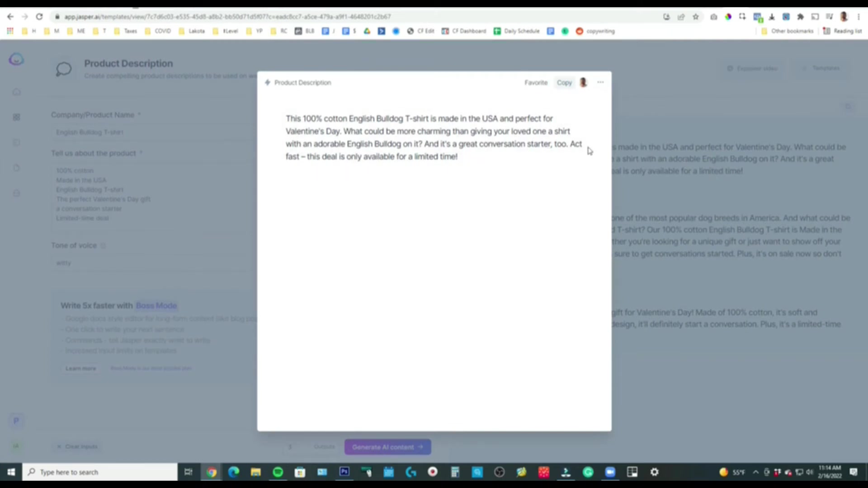Switch to Chrome on the taskbar
Image resolution: width=868 pixels, height=488 pixels.
(212, 472)
